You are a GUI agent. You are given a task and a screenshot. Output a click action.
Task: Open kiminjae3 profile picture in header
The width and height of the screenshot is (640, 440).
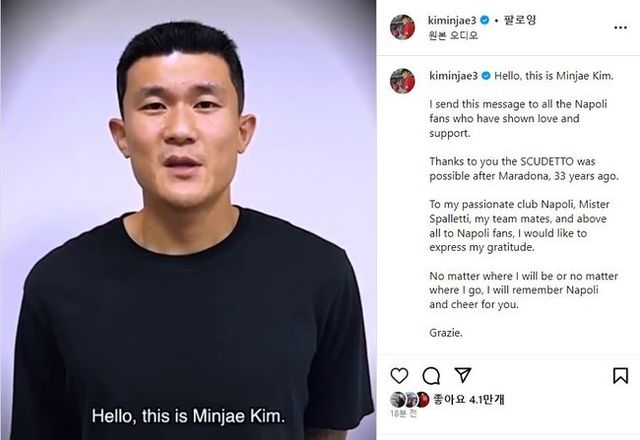tap(402, 27)
